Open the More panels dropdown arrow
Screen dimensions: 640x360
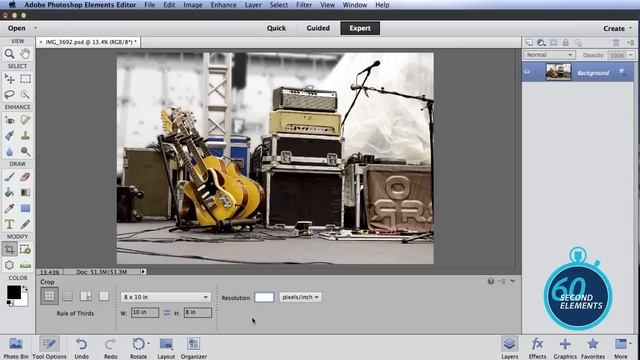631,343
